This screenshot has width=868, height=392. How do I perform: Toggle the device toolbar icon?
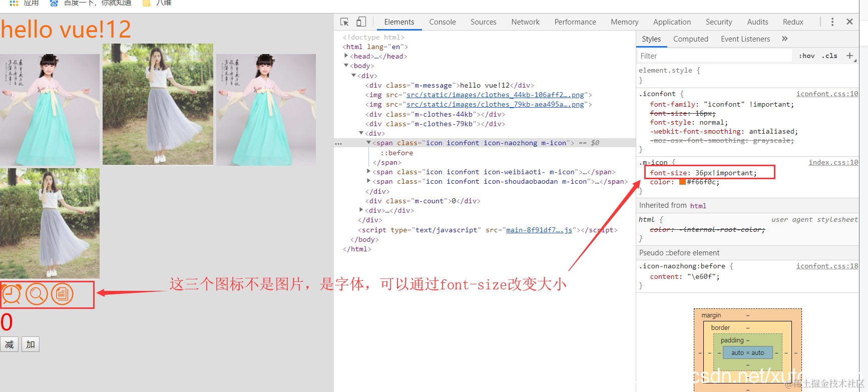pyautogui.click(x=361, y=22)
